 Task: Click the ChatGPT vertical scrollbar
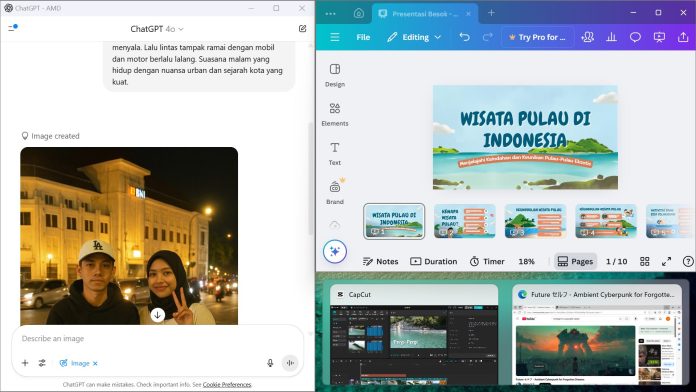pyautogui.click(x=310, y=178)
